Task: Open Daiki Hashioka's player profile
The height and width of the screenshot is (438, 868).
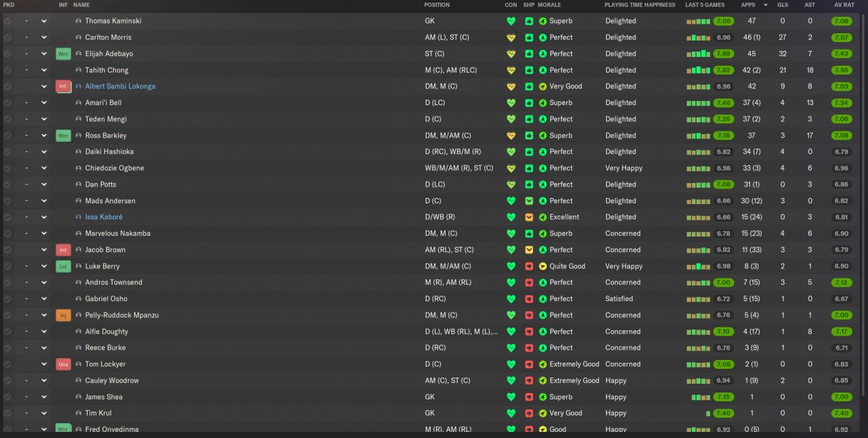Action: [x=109, y=152]
